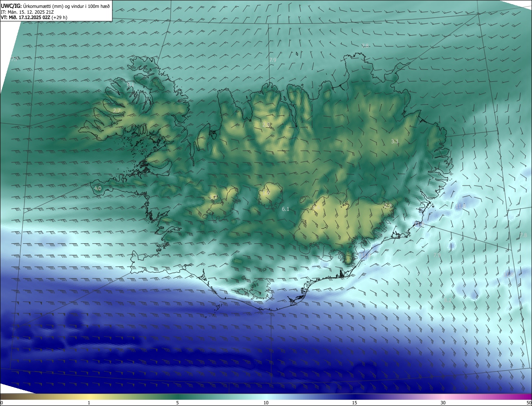The image size is (532, 406).
Task: Click the 4.0 value label on the map
Action: point(98,188)
